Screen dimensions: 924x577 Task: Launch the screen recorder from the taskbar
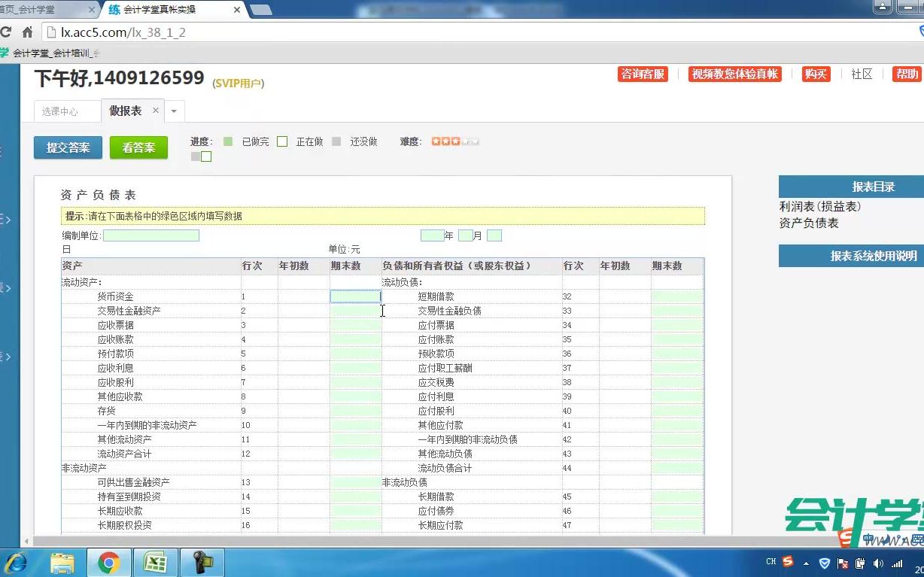[x=202, y=562]
